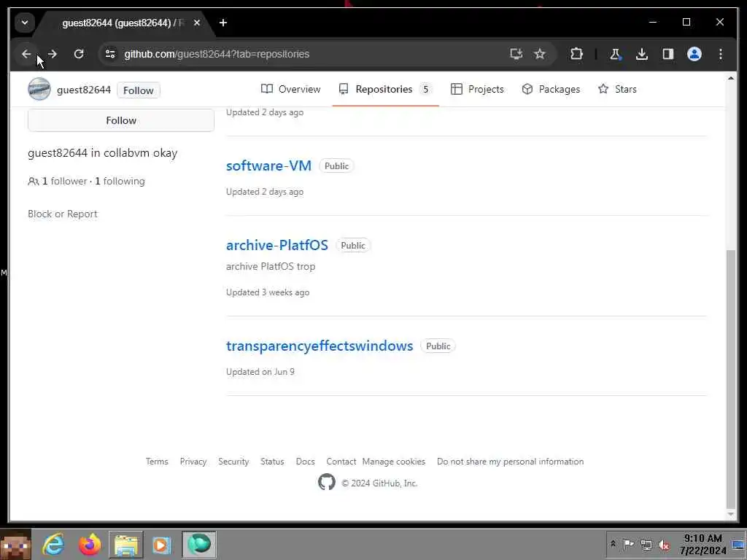This screenshot has width=747, height=560.
Task: Reload the page with the refresh icon
Action: [x=79, y=54]
